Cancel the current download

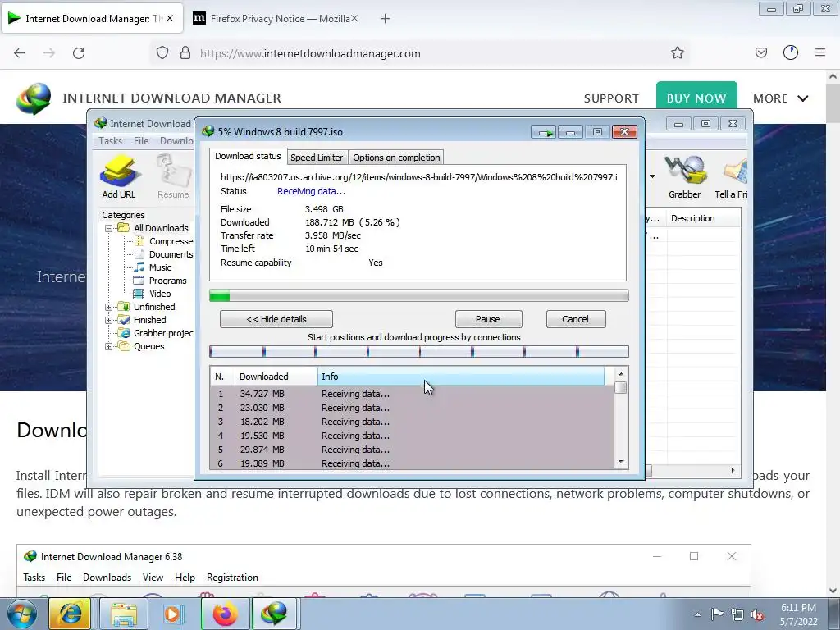576,319
